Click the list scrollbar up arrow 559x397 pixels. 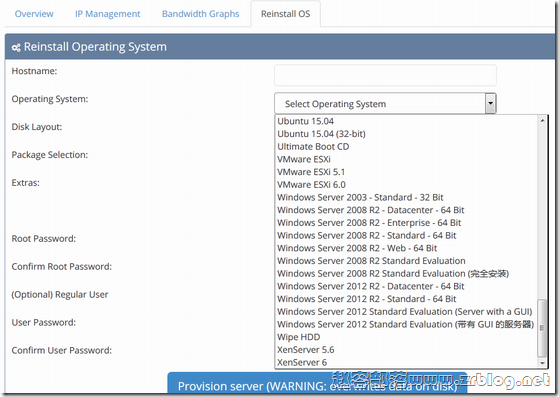click(x=542, y=120)
